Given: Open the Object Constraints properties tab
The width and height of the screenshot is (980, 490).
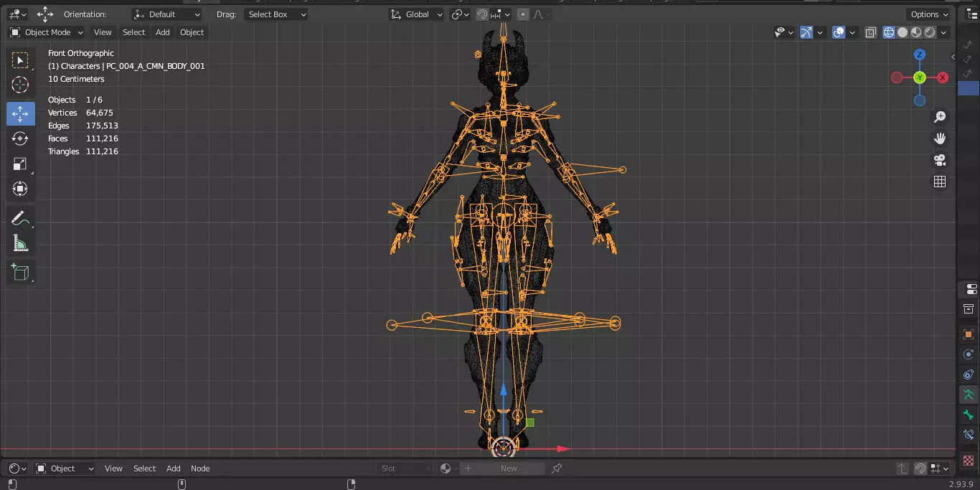Looking at the screenshot, I should tap(969, 374).
